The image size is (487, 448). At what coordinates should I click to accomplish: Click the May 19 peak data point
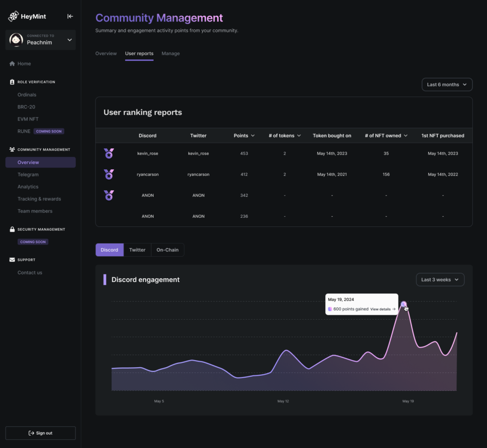[x=404, y=304]
